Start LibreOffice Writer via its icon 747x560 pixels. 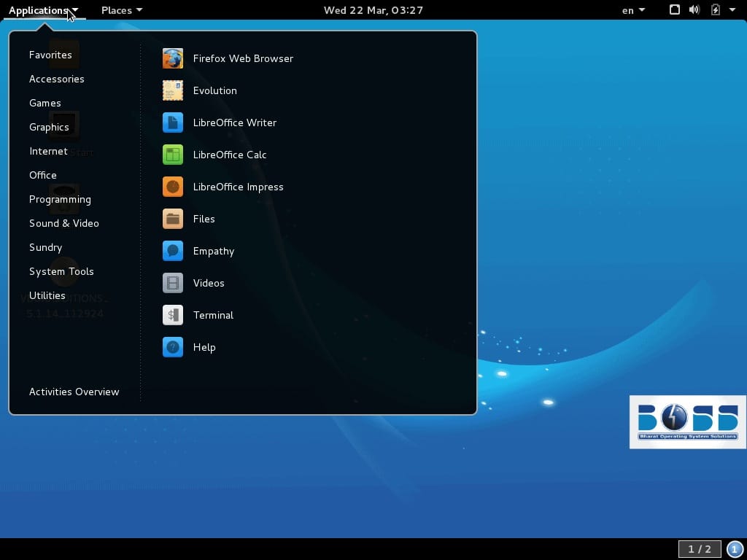pos(172,122)
